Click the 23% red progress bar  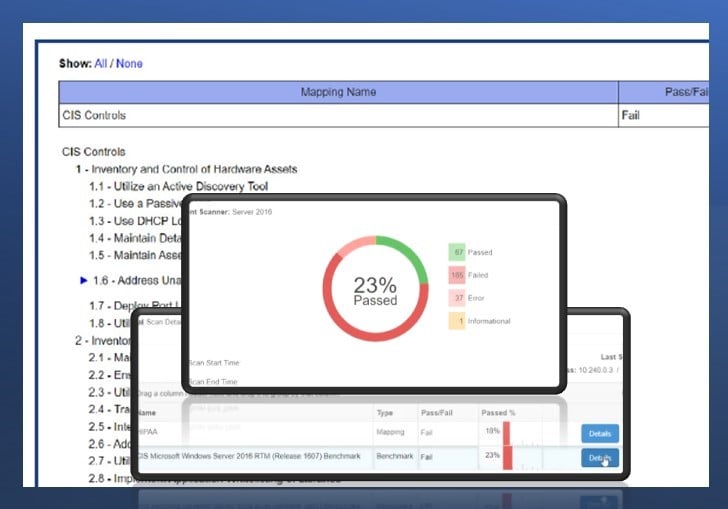pos(507,457)
